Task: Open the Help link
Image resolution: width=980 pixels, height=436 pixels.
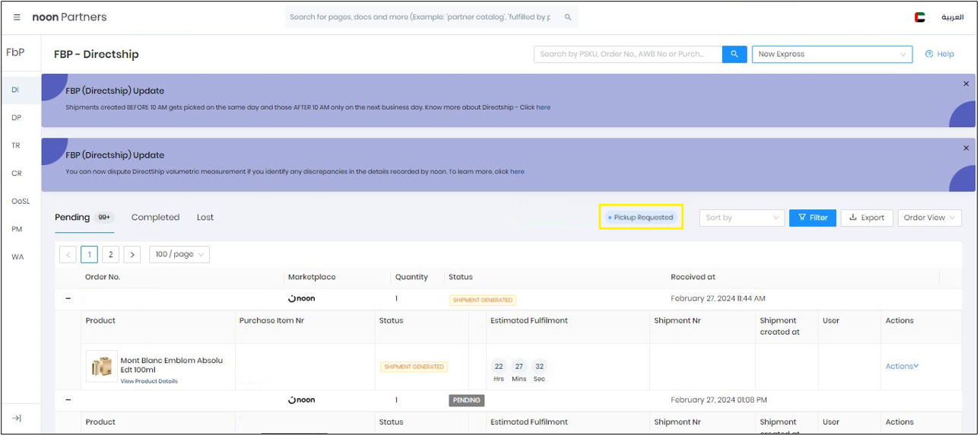Action: coord(940,54)
